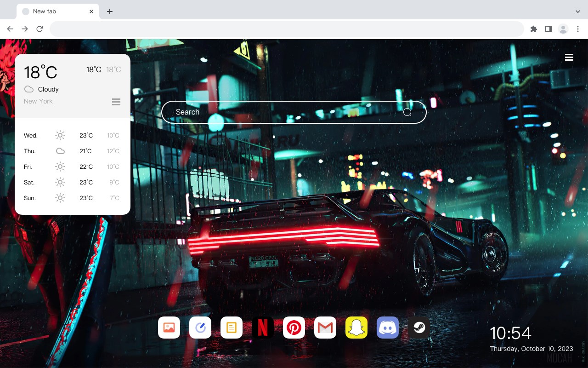This screenshot has width=588, height=368.
Task: Close the New tab tab
Action: (92, 11)
